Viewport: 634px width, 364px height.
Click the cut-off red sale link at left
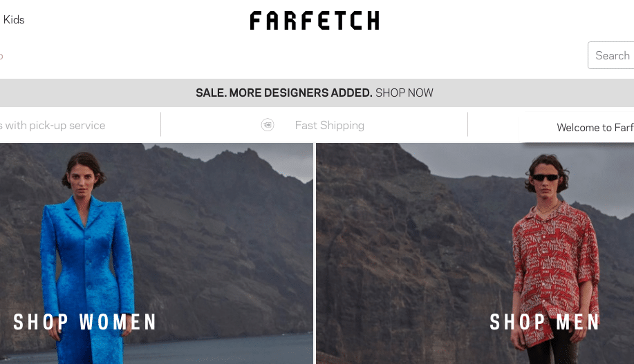click(1, 56)
